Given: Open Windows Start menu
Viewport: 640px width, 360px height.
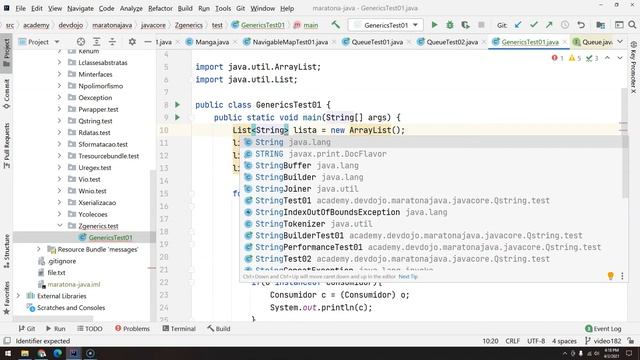Looking at the screenshot, I should pos(8,353).
